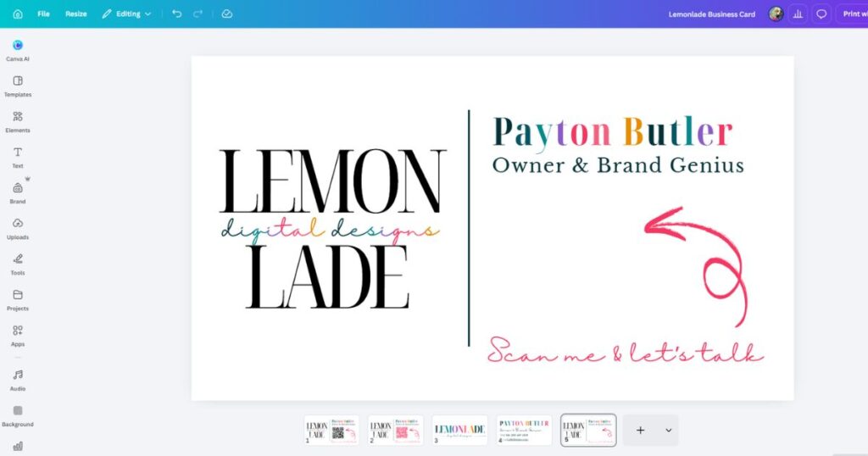Open the Tools panel
This screenshot has height=456, width=868.
[18, 264]
